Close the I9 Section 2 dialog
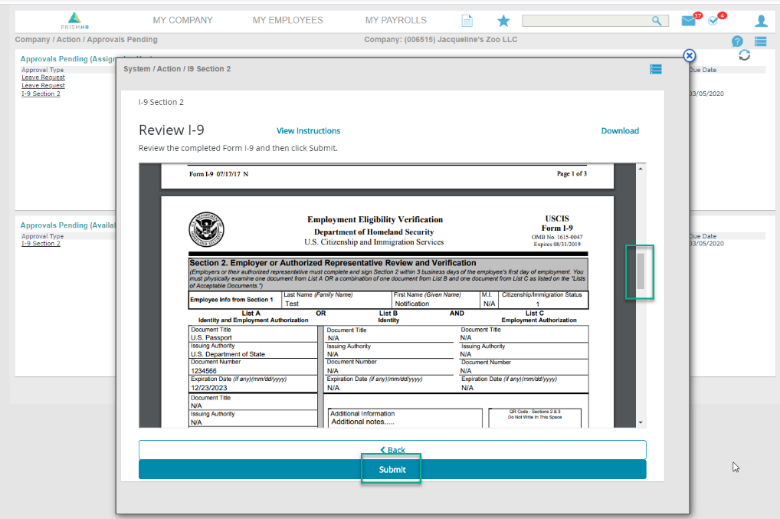 [x=689, y=56]
